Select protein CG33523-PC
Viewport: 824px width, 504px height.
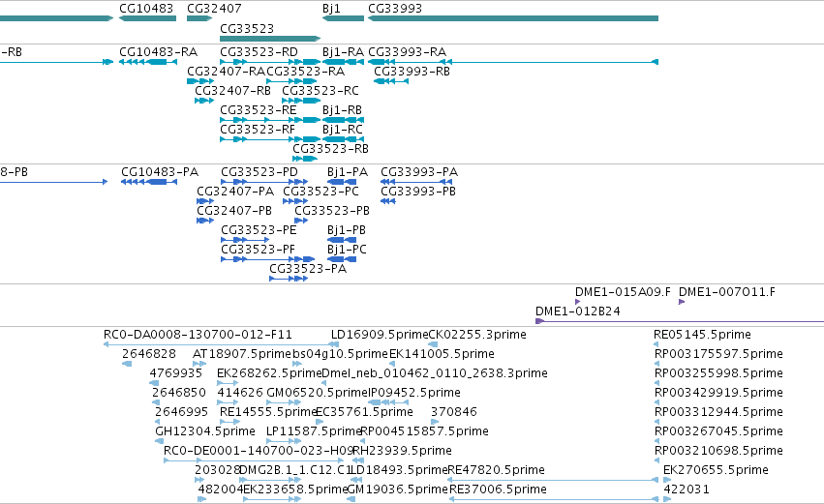tap(295, 201)
